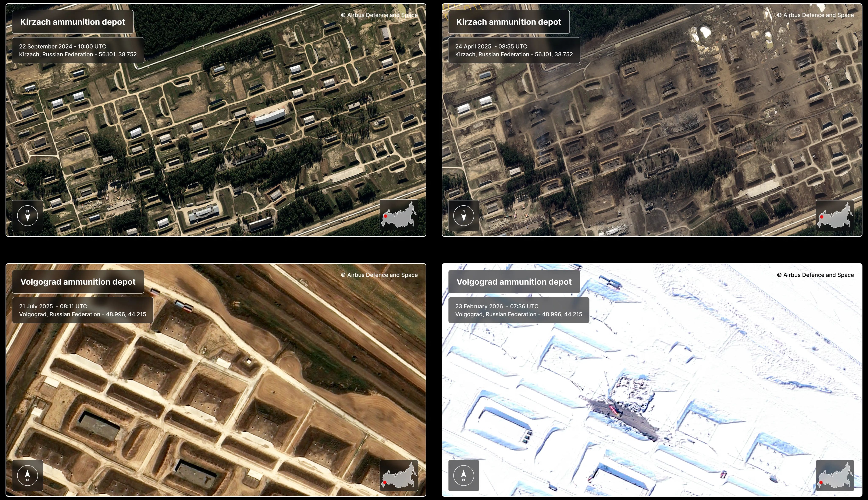Click Russia locator map on Kirzach 2024 panel
The image size is (868, 500).
(x=399, y=215)
